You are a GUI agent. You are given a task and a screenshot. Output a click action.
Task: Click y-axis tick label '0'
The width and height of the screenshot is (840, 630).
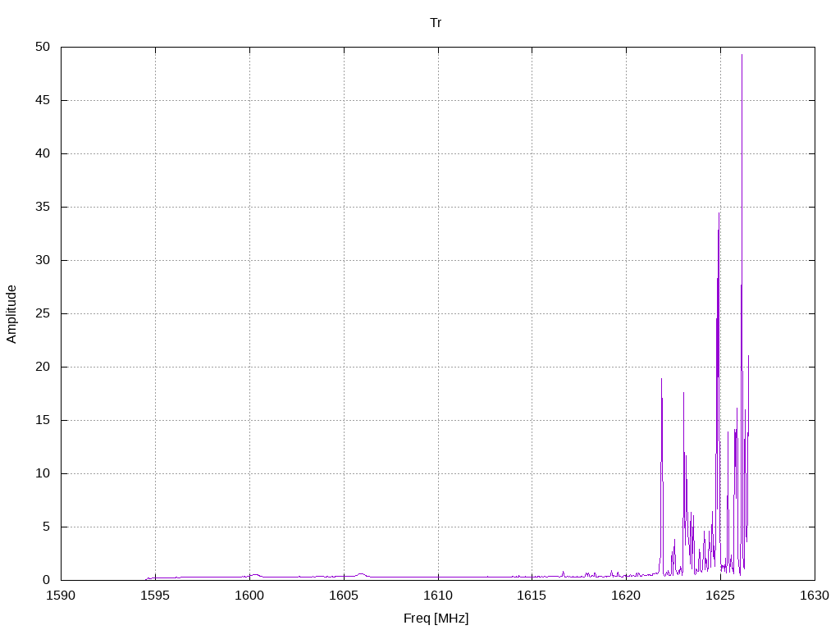click(46, 580)
